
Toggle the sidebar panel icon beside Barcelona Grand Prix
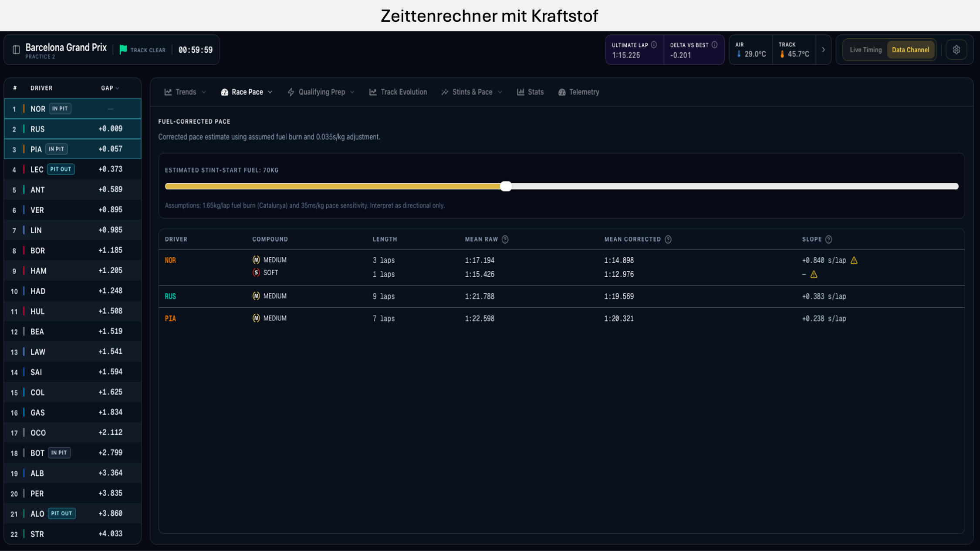point(16,50)
